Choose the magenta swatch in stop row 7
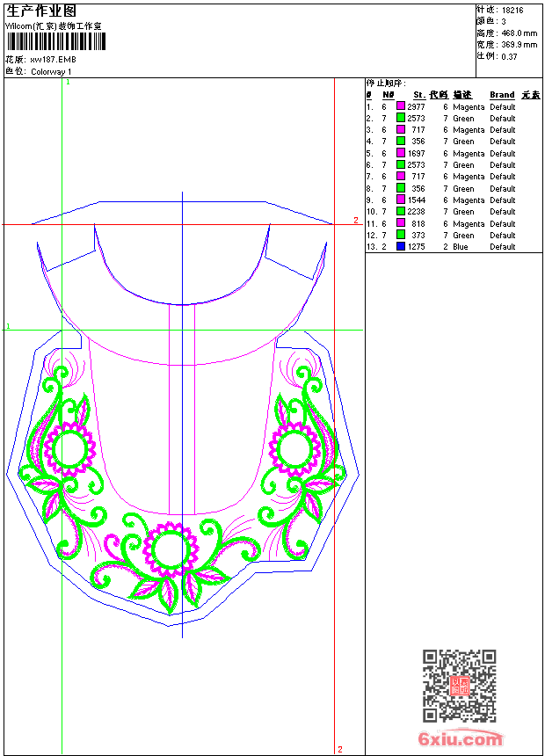The height and width of the screenshot is (756, 545). [400, 176]
